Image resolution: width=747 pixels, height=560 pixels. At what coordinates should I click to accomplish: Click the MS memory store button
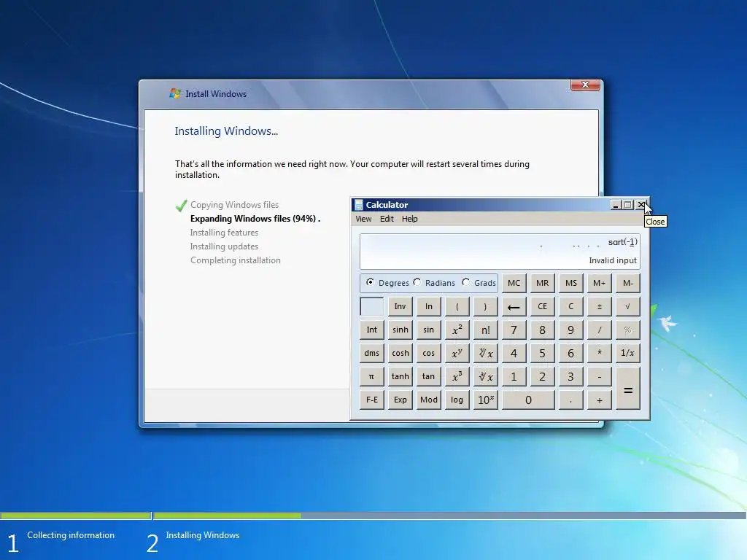pos(570,284)
